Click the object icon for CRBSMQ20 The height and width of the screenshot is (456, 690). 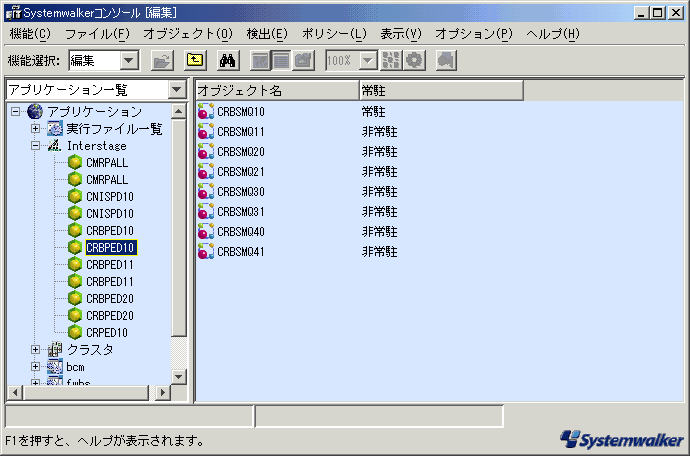[206, 151]
